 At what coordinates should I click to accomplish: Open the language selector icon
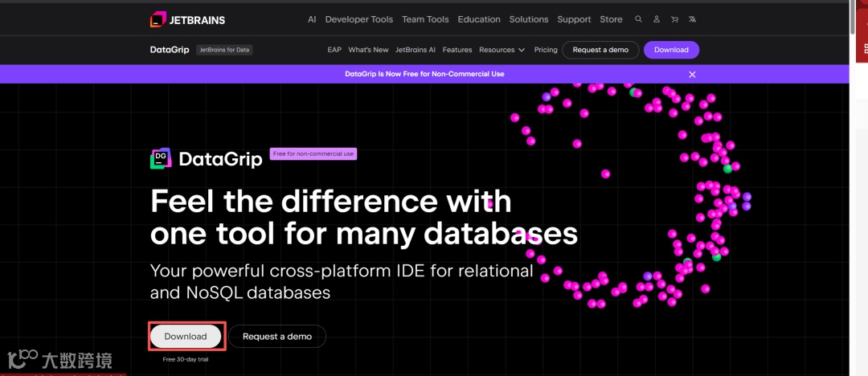point(692,18)
